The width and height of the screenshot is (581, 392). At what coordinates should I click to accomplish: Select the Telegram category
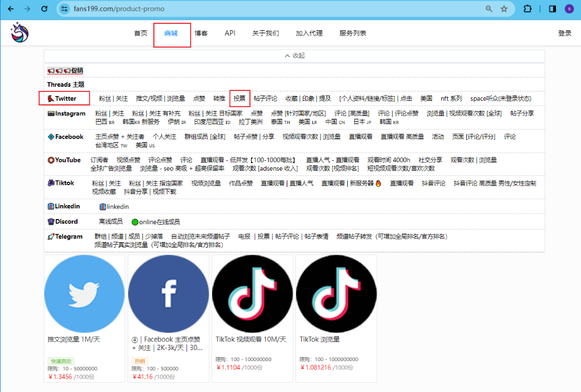65,236
